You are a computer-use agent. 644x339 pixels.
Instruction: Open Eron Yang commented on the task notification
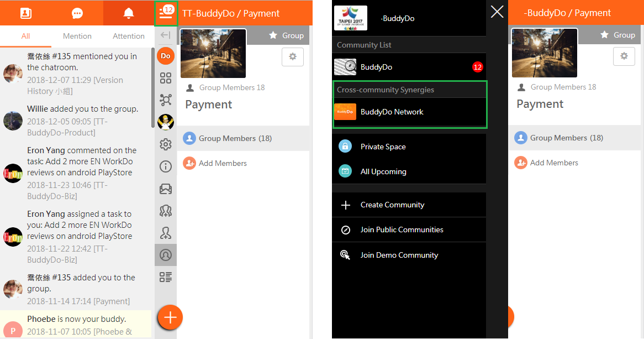(x=76, y=173)
